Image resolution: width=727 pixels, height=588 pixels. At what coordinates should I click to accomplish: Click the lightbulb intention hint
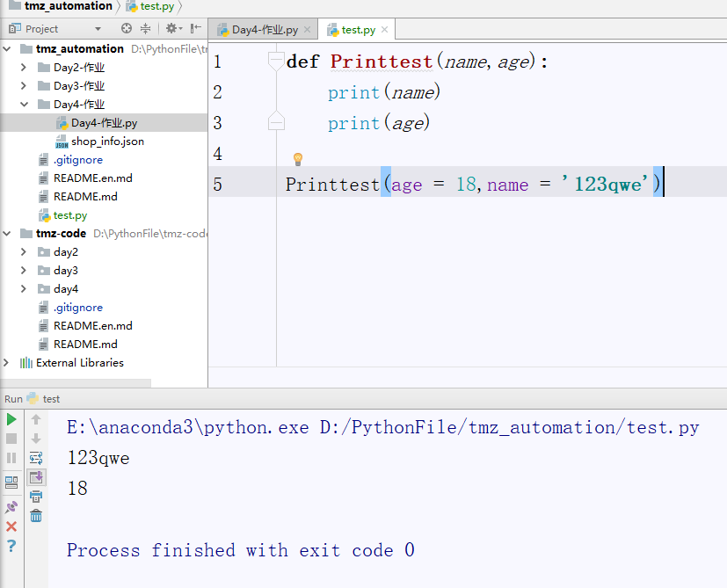[x=298, y=159]
